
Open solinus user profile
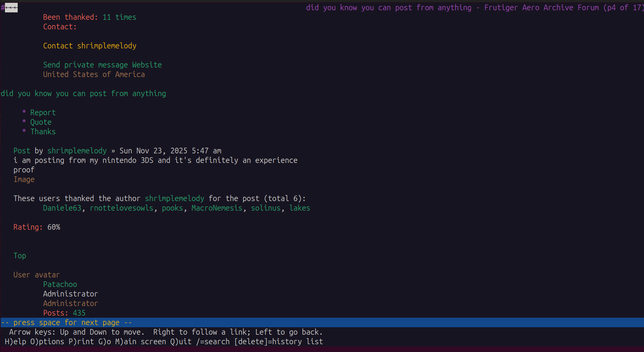[265, 208]
